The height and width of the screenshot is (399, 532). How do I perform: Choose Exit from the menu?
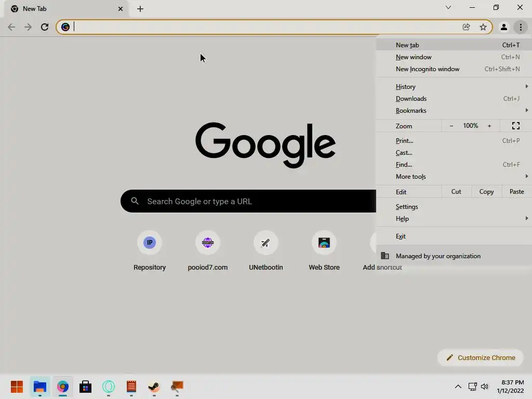coord(454,236)
